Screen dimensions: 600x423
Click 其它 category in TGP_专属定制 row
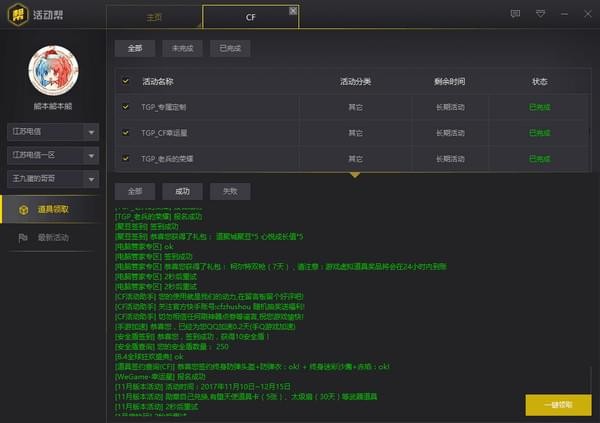point(355,107)
